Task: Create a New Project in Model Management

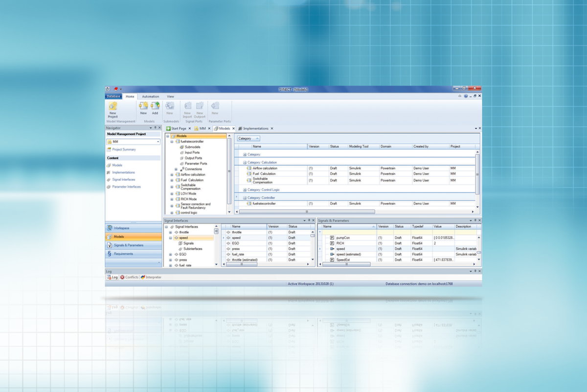Action: point(113,109)
